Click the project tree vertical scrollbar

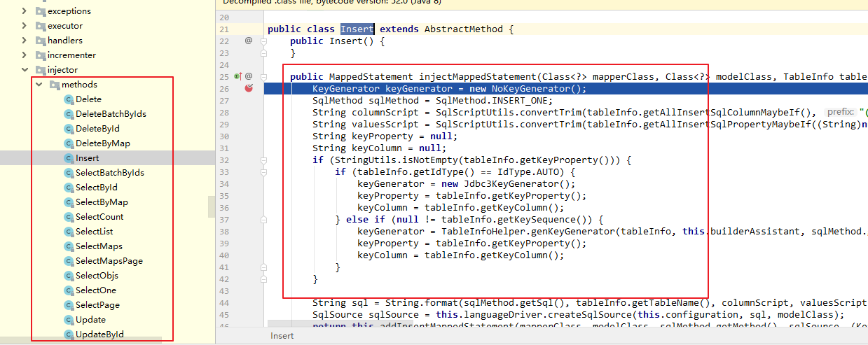[212, 207]
